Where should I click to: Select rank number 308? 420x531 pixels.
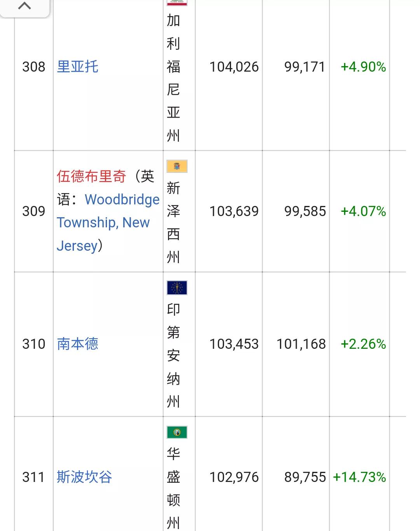tap(34, 67)
